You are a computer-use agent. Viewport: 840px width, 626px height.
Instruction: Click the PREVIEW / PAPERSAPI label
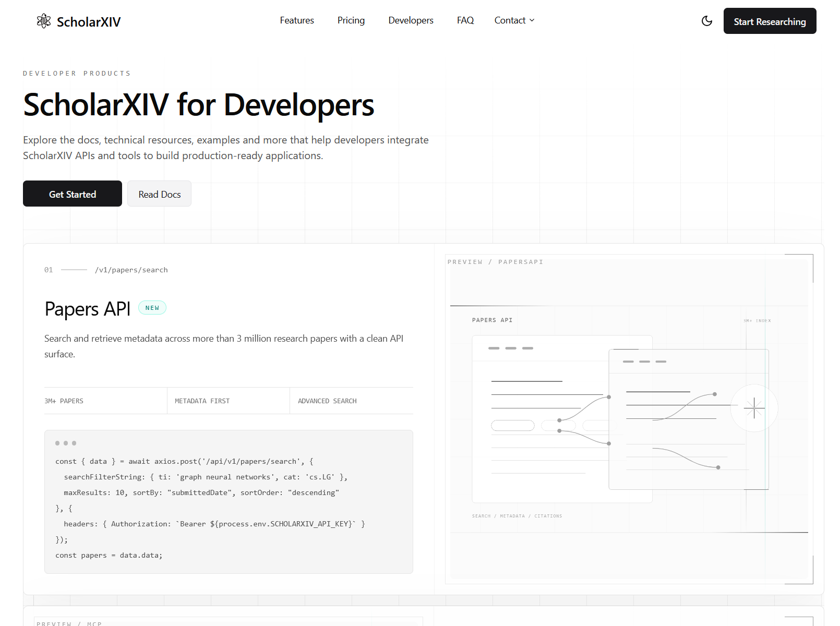point(495,262)
